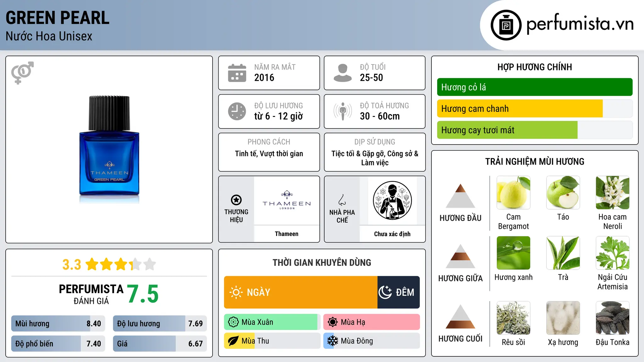644x362 pixels.
Task: Click the sillage icon beside Độ toả hương
Action: click(343, 111)
